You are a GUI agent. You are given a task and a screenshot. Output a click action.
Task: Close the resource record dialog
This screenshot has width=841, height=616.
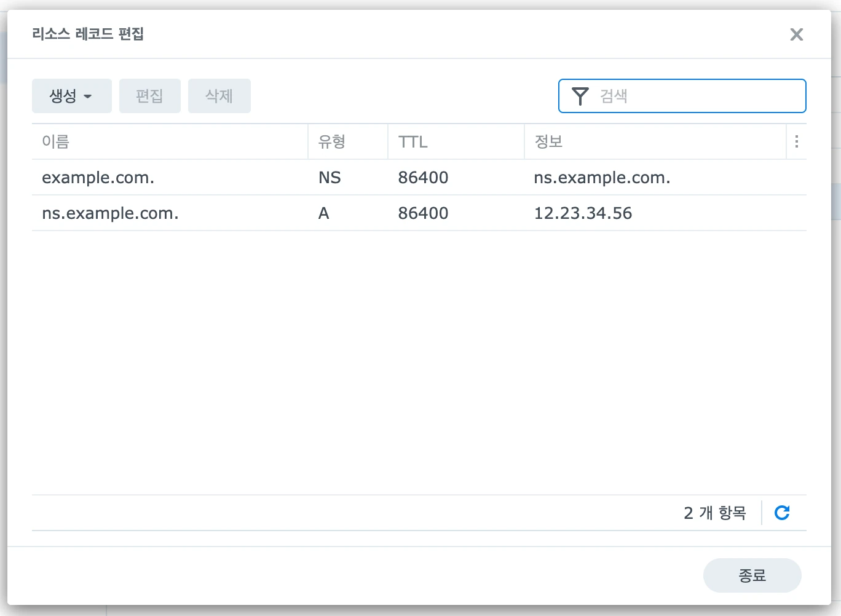[x=797, y=34]
